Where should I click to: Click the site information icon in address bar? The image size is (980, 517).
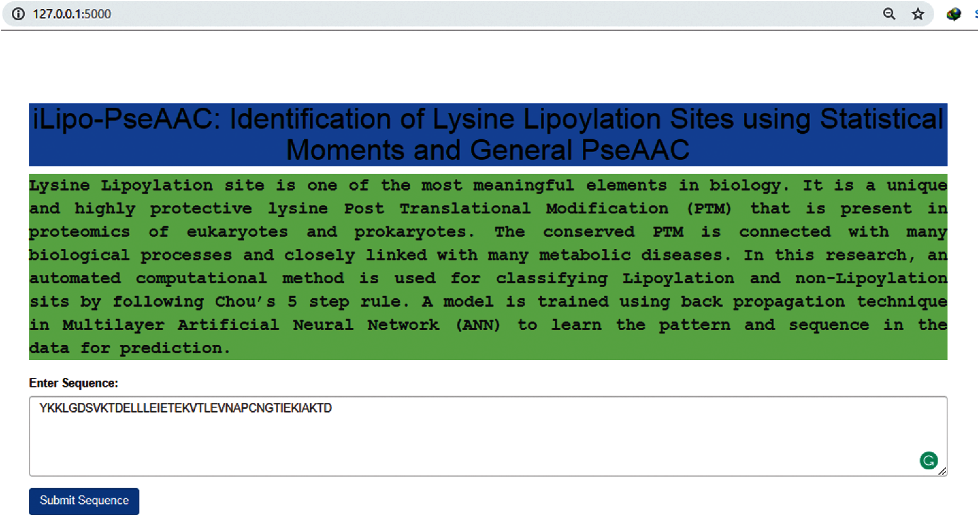click(x=18, y=14)
